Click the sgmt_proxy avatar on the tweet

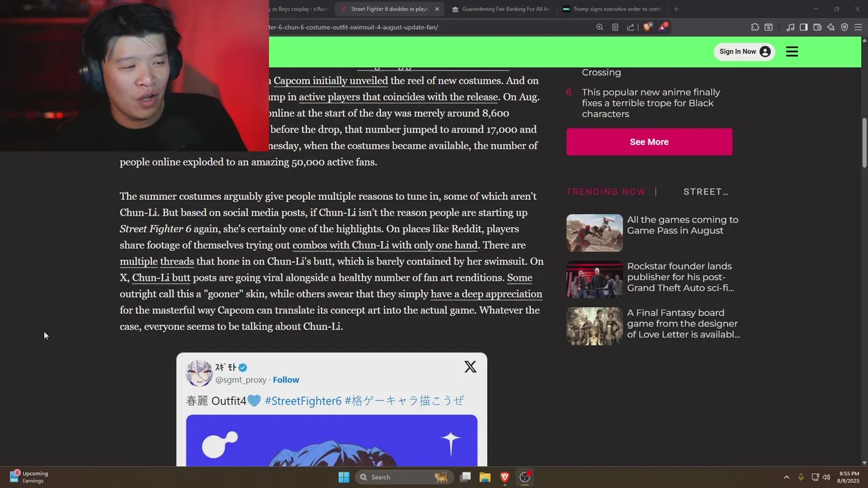pos(199,373)
